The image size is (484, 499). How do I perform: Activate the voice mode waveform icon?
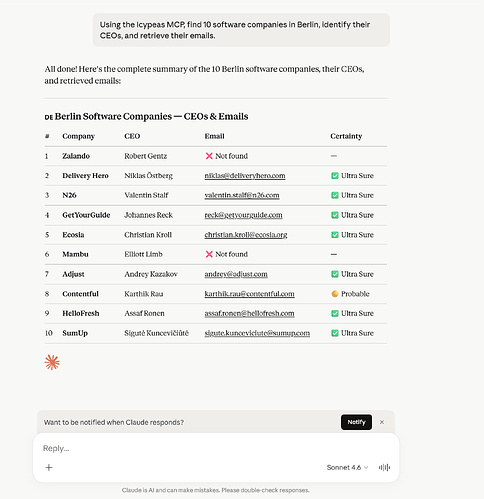click(384, 467)
